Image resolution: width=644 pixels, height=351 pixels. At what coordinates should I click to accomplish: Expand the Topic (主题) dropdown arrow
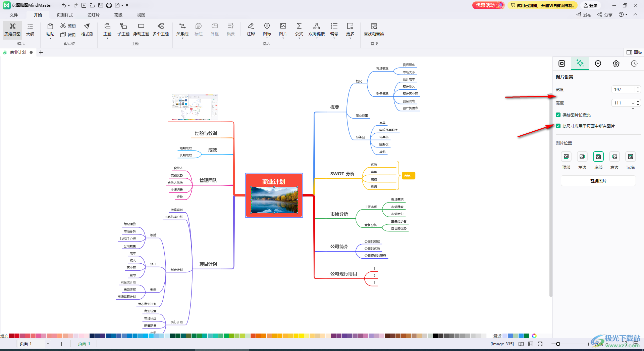pos(107,39)
